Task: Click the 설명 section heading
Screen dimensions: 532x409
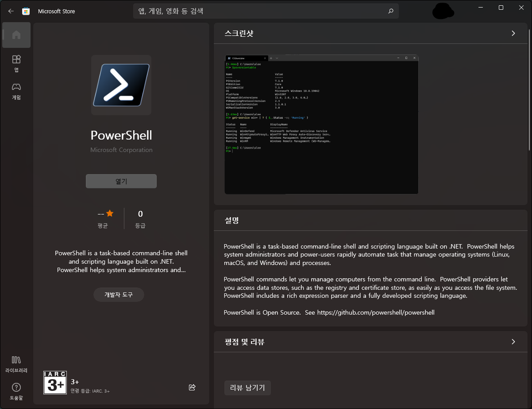Action: [231, 220]
